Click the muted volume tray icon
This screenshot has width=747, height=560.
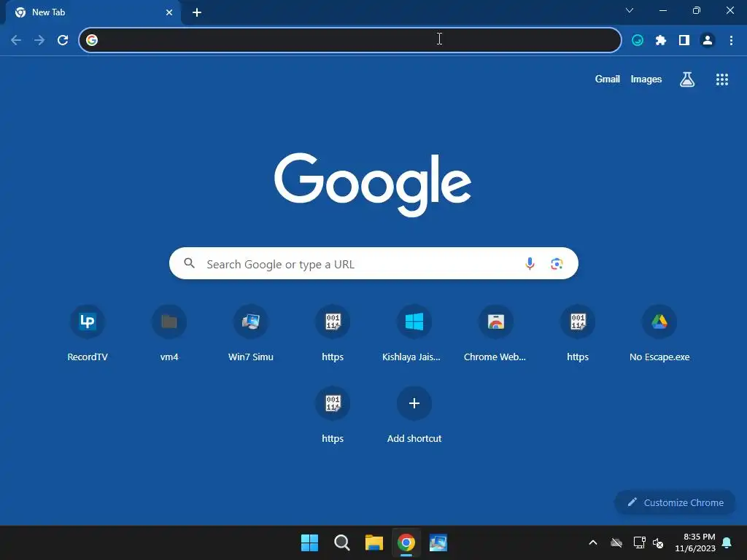[658, 542]
